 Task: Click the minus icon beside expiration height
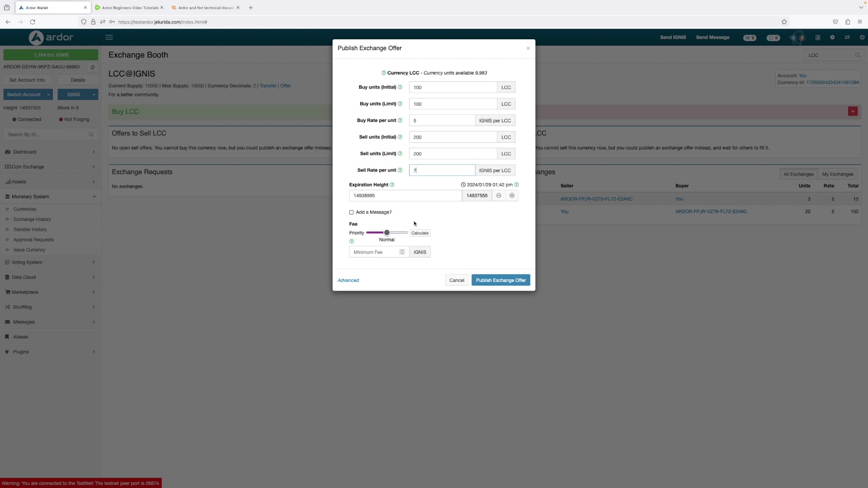pos(499,195)
